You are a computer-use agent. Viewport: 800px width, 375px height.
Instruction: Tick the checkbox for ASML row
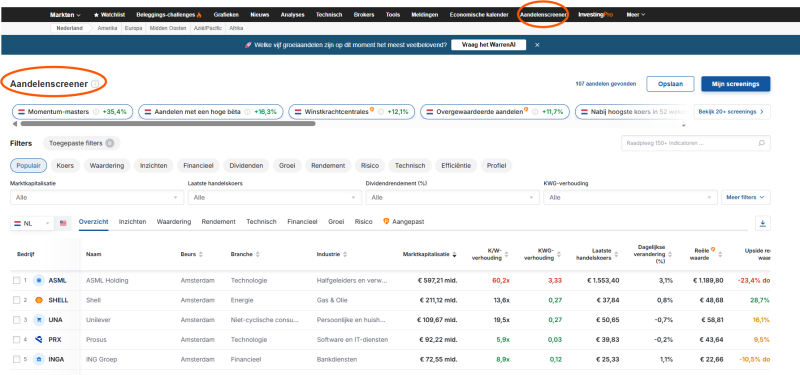tap(17, 281)
